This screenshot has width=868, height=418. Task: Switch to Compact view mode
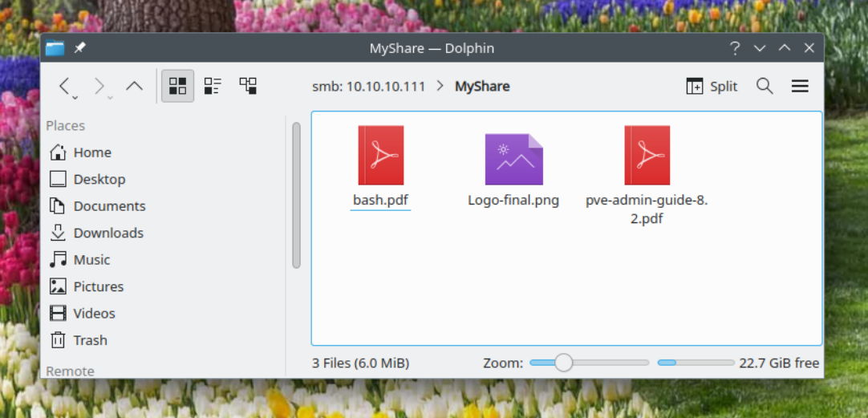coord(213,86)
